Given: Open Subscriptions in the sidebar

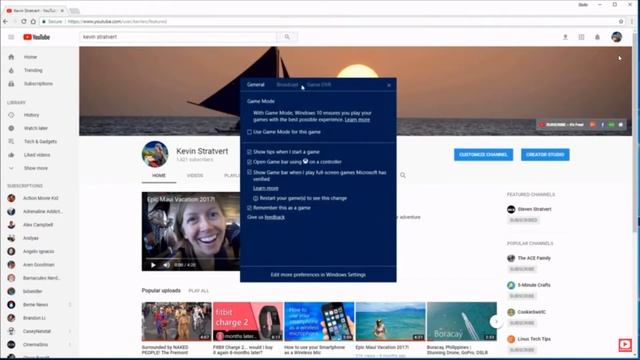Looking at the screenshot, I should click(39, 84).
